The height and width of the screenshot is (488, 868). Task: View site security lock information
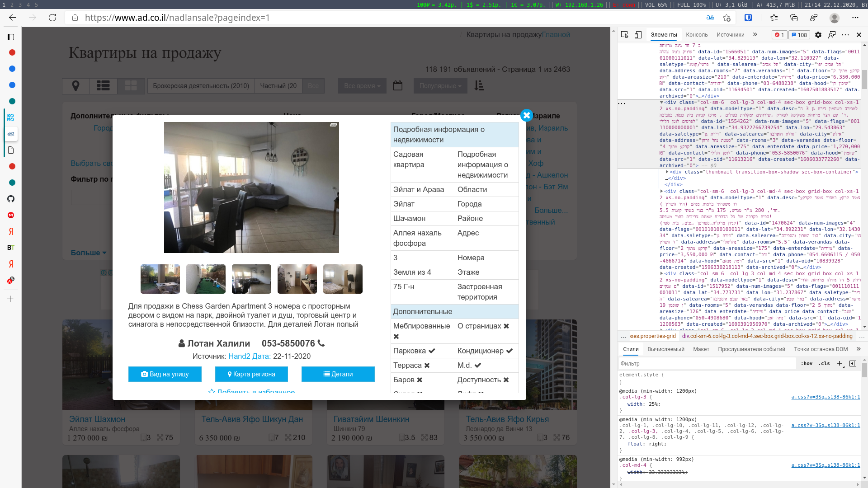tap(75, 18)
